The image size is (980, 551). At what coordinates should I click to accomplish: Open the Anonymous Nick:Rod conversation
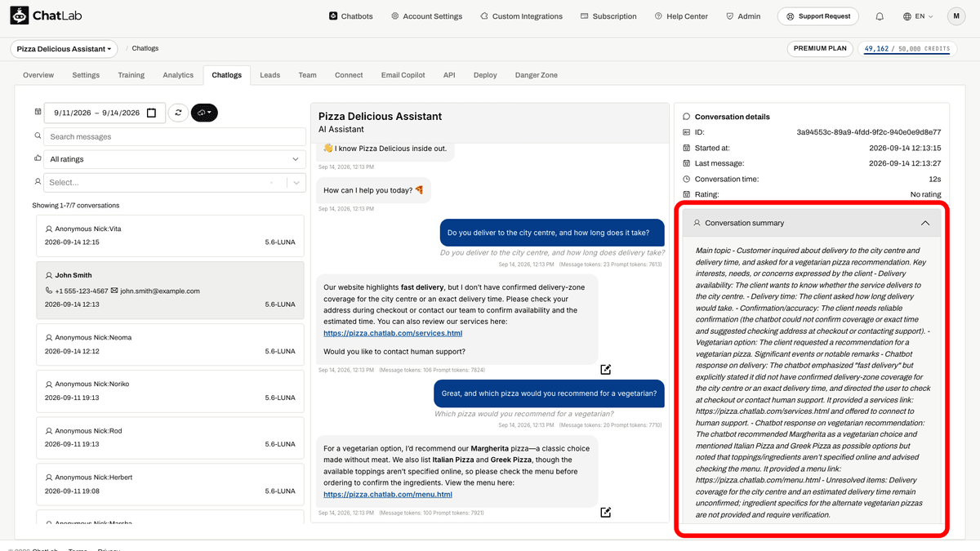(170, 438)
